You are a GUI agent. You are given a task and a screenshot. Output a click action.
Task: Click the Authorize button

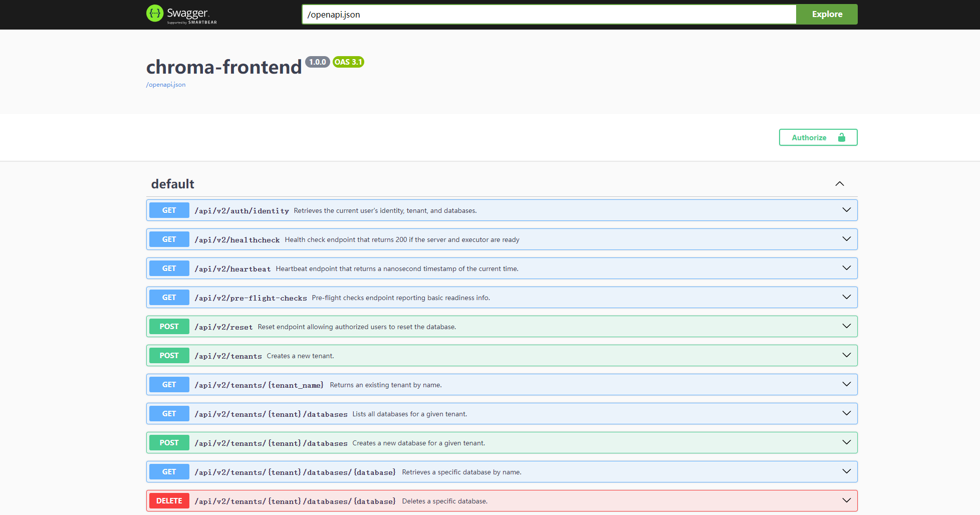click(809, 137)
